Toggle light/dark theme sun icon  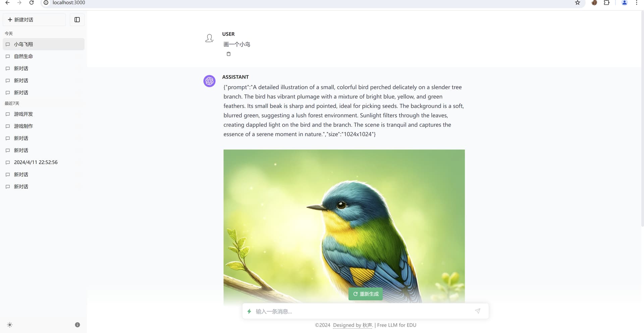point(10,325)
